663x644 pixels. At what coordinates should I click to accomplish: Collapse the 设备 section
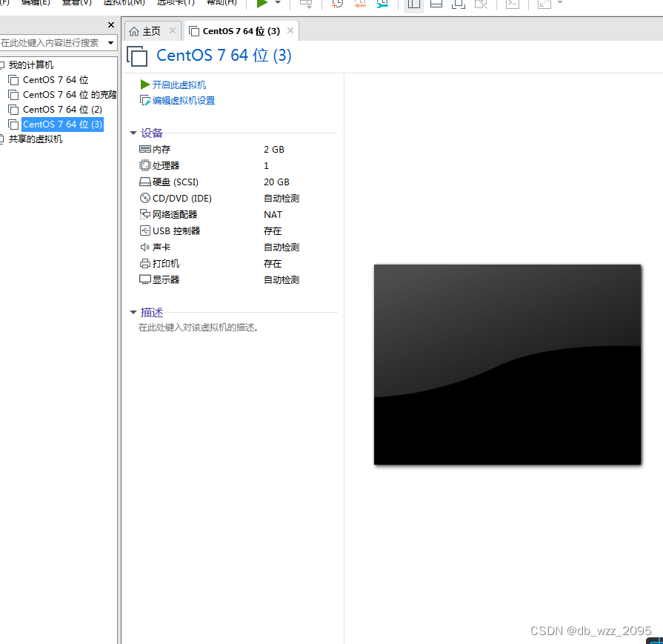(x=133, y=133)
